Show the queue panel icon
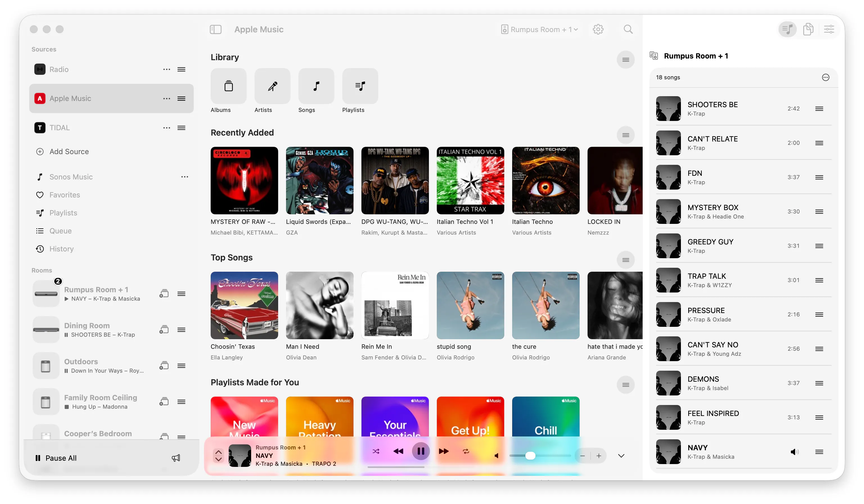The image size is (864, 504). (787, 29)
